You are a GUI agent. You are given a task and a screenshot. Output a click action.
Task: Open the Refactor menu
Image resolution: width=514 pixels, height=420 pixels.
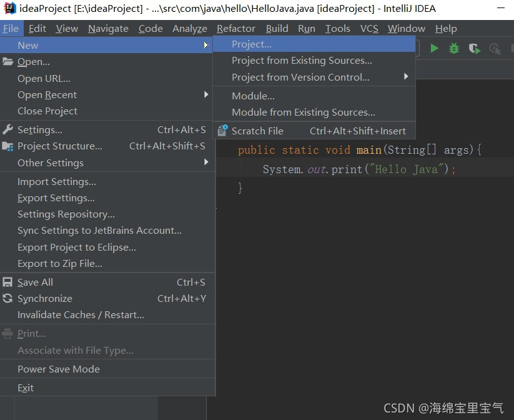pyautogui.click(x=236, y=29)
